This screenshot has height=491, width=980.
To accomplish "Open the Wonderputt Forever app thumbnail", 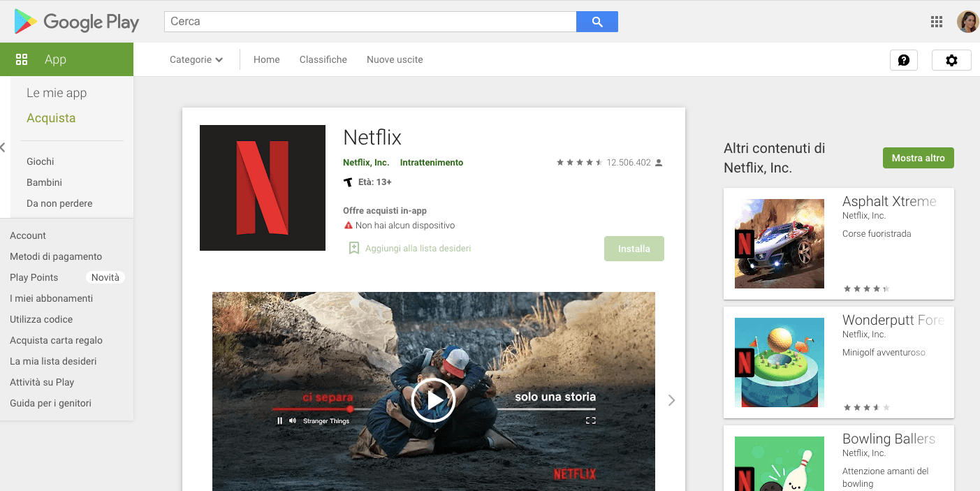I will (x=780, y=362).
